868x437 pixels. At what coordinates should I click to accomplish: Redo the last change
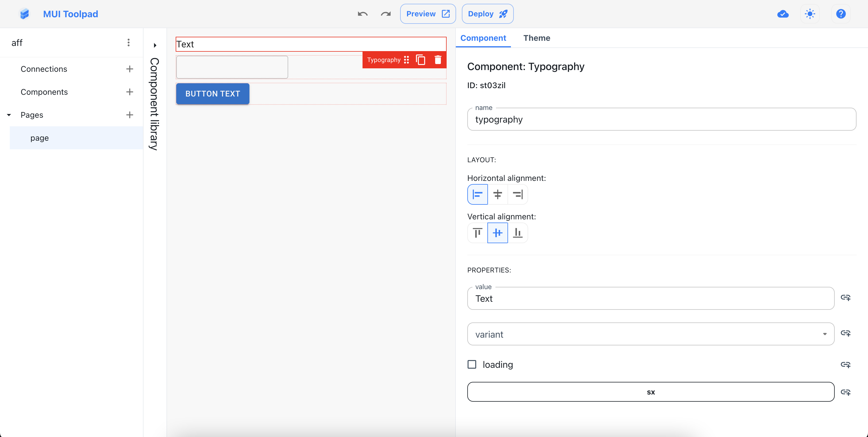pyautogui.click(x=385, y=14)
